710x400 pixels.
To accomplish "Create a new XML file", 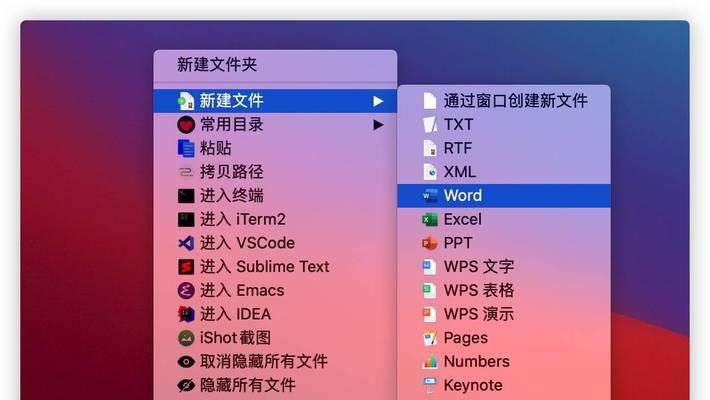I will coord(504,172).
